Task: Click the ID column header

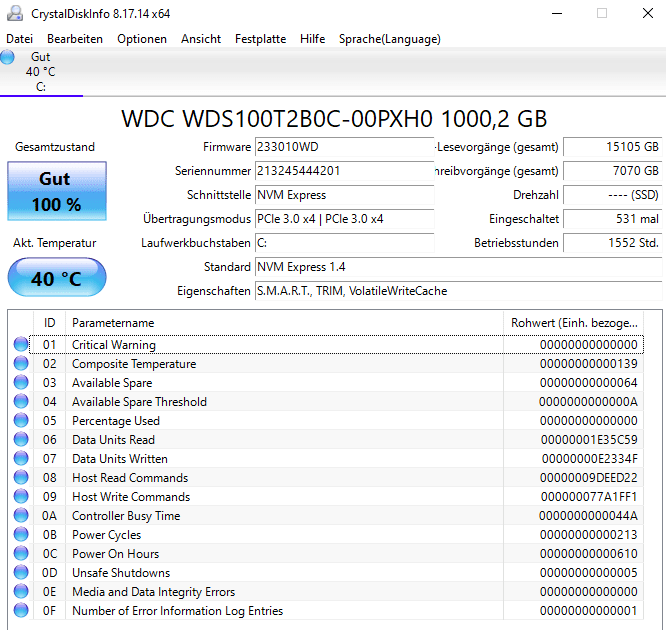Action: [49, 323]
